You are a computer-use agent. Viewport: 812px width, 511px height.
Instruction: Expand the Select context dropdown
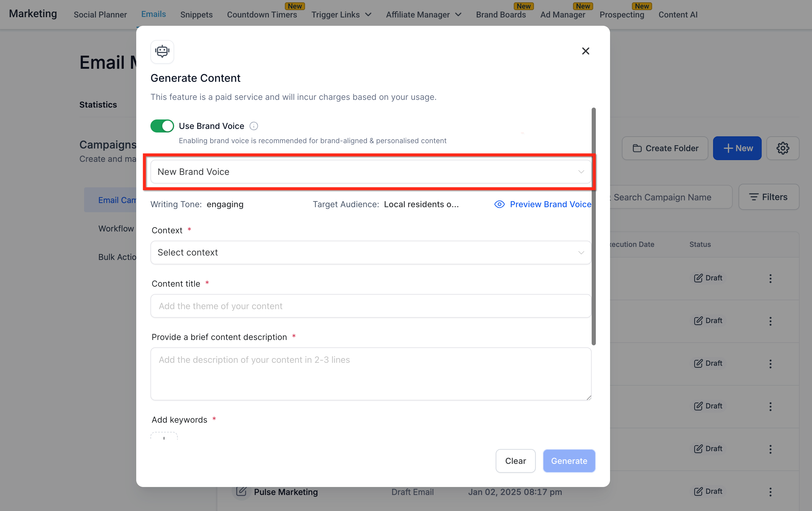tap(370, 253)
